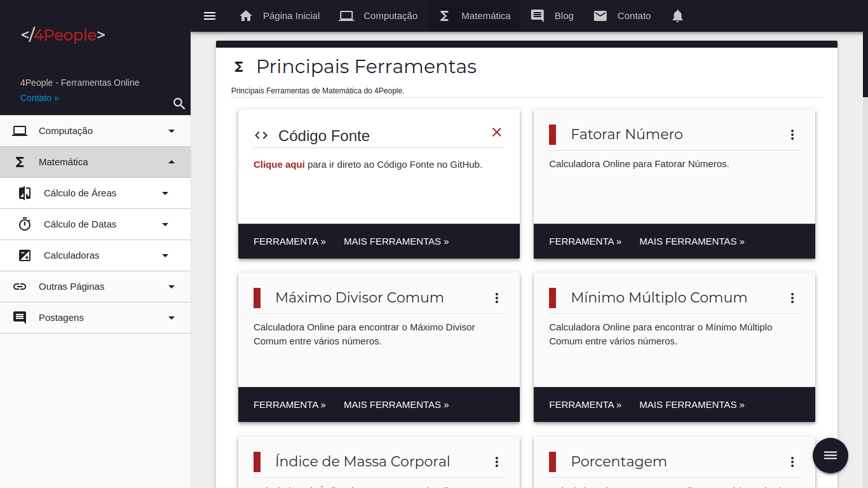Screen dimensions: 868x488
Task: Expand Calculadoras submenu
Action: [165, 255]
